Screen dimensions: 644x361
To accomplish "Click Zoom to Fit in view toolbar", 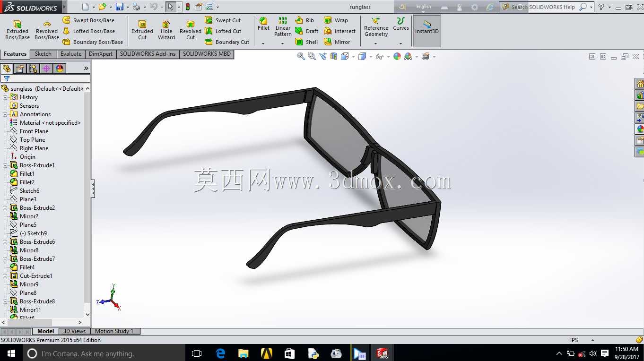I will (301, 56).
